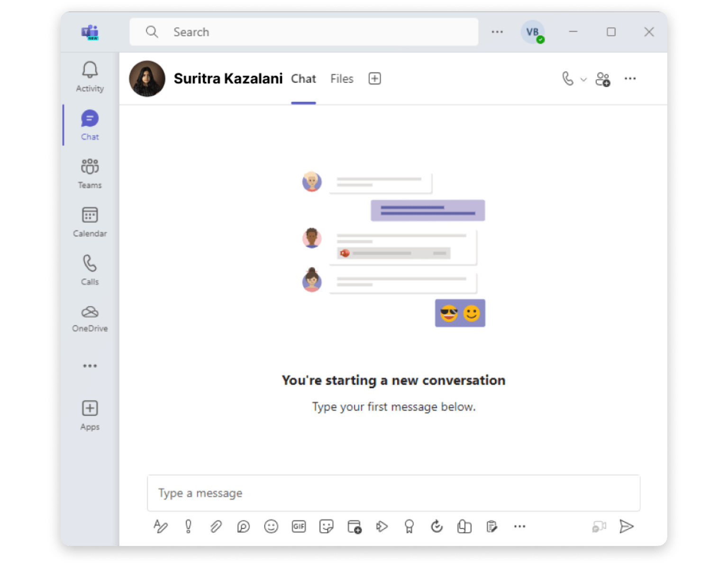Open the VB profile avatar menu

(532, 32)
